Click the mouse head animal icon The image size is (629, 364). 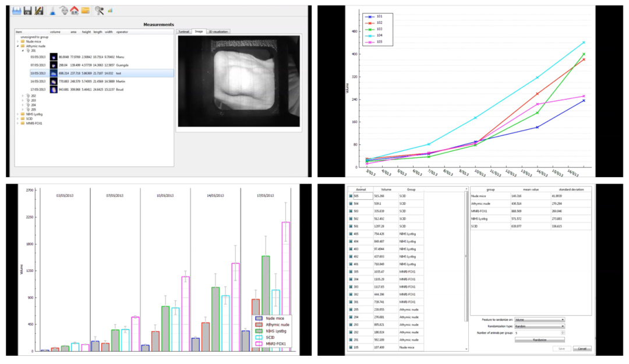coord(63,10)
